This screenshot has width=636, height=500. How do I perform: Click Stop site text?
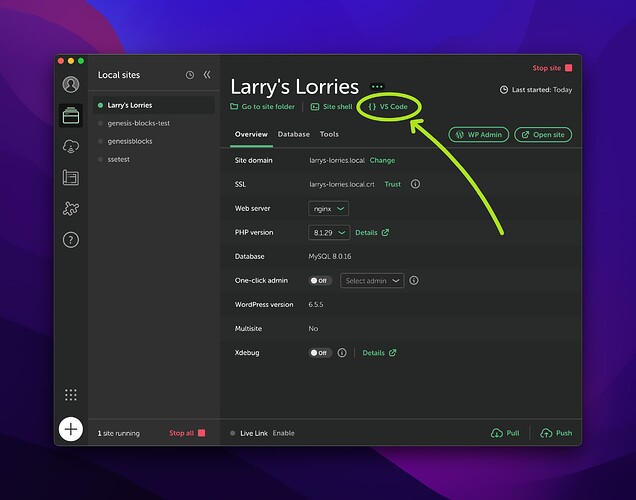(x=546, y=68)
